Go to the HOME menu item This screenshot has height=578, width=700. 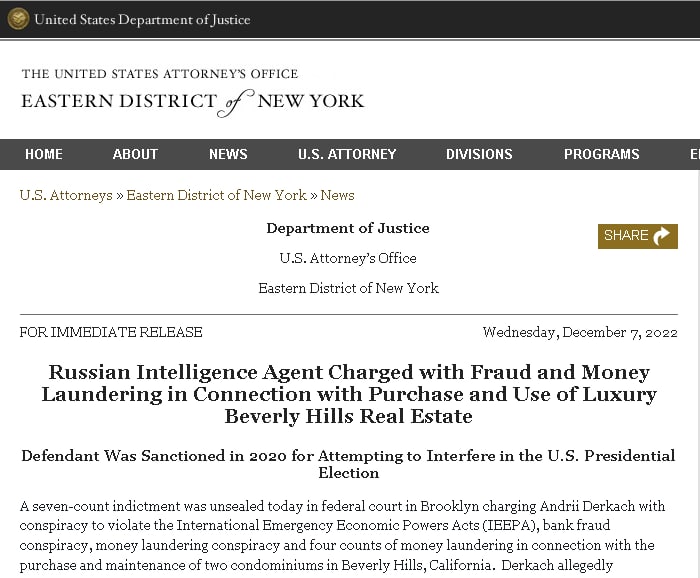[44, 154]
